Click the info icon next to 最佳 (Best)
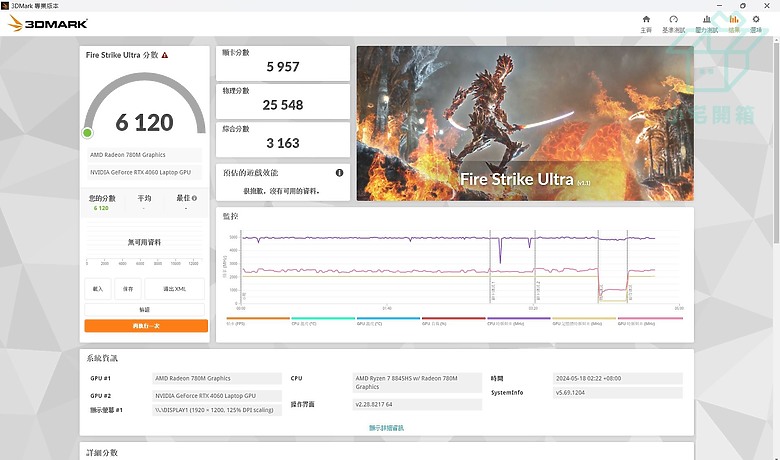780x460 pixels. 195,198
